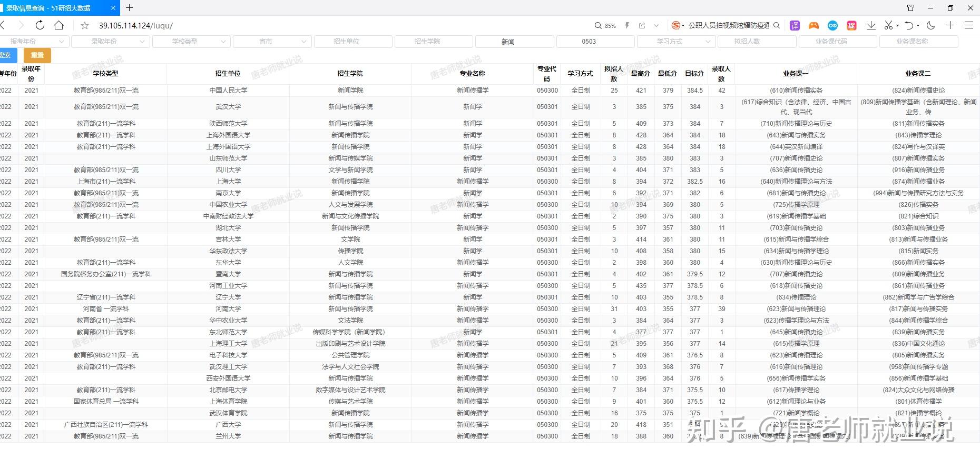Click the 业务课名称 filter input

919,41
